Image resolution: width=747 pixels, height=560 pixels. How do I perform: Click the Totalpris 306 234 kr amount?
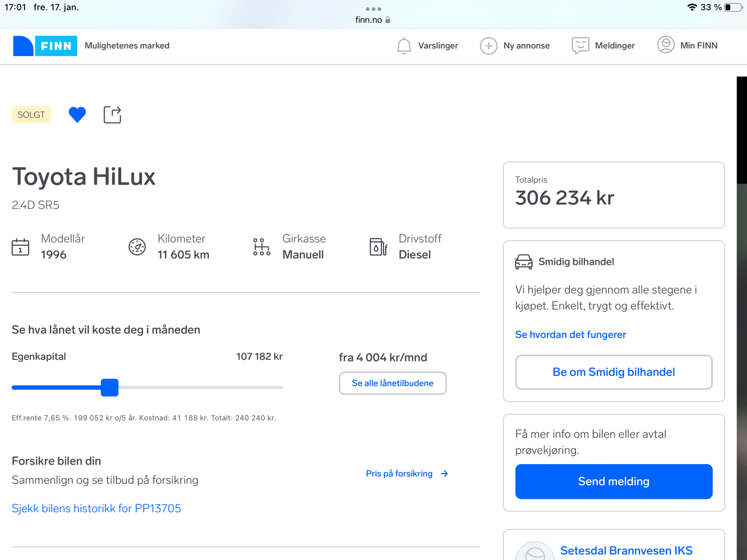(x=564, y=198)
